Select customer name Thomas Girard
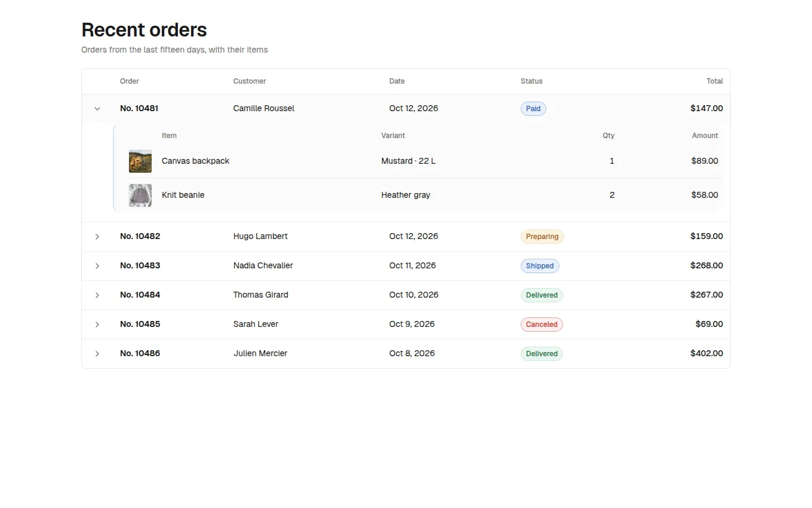 click(x=261, y=295)
